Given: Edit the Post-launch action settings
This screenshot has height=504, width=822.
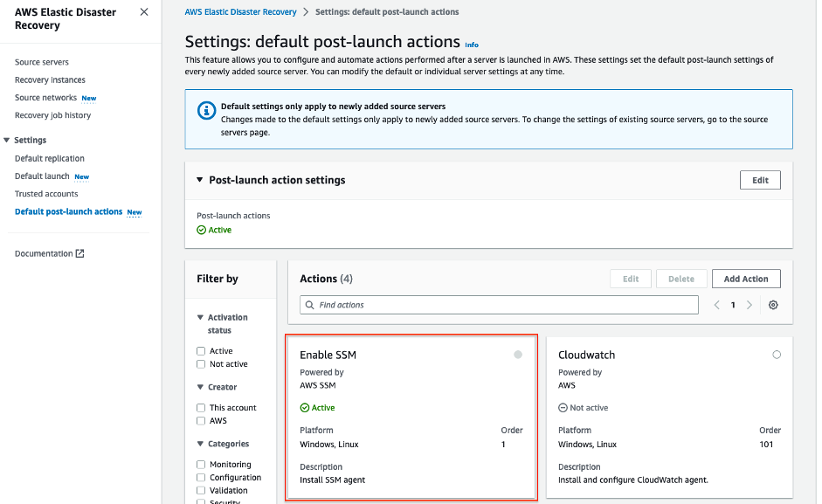Looking at the screenshot, I should point(760,180).
